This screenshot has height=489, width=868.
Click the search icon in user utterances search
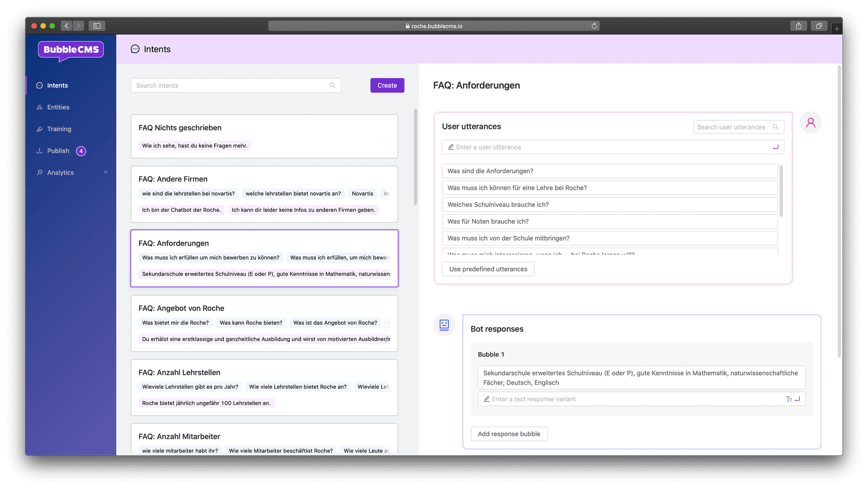coord(775,127)
